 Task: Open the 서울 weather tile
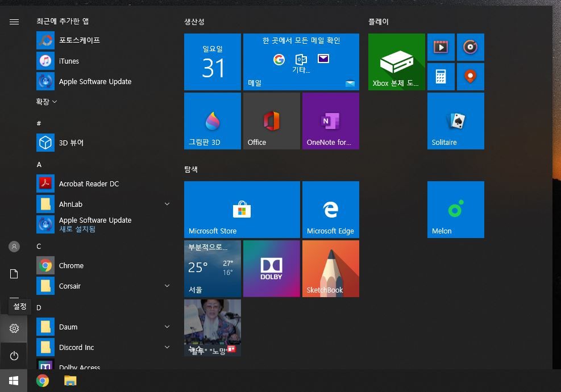pyautogui.click(x=213, y=269)
